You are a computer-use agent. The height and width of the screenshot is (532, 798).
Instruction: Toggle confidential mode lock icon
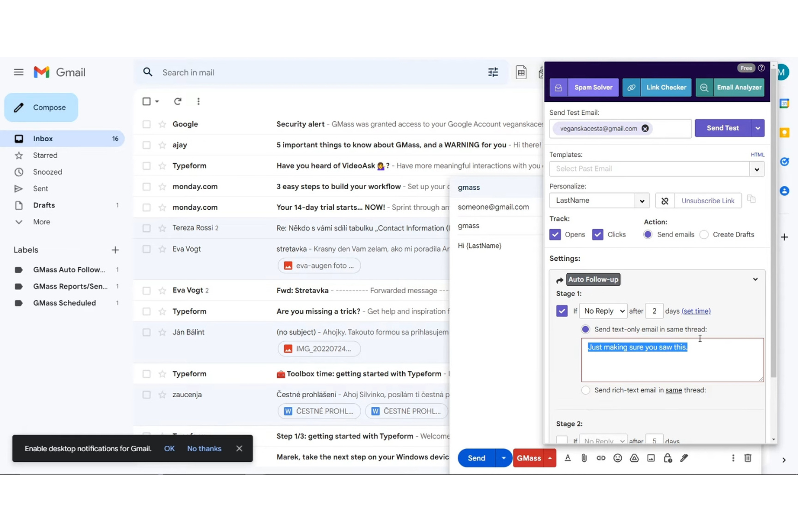[668, 458]
